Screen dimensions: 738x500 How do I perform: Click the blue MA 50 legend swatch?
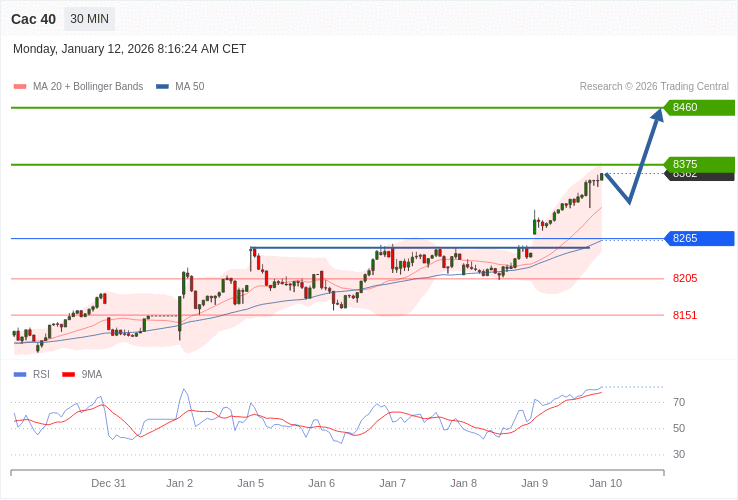point(162,87)
